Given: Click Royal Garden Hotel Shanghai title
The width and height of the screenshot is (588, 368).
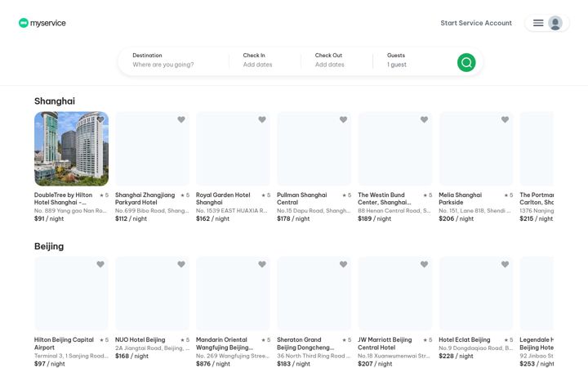Looking at the screenshot, I should coord(223,199).
